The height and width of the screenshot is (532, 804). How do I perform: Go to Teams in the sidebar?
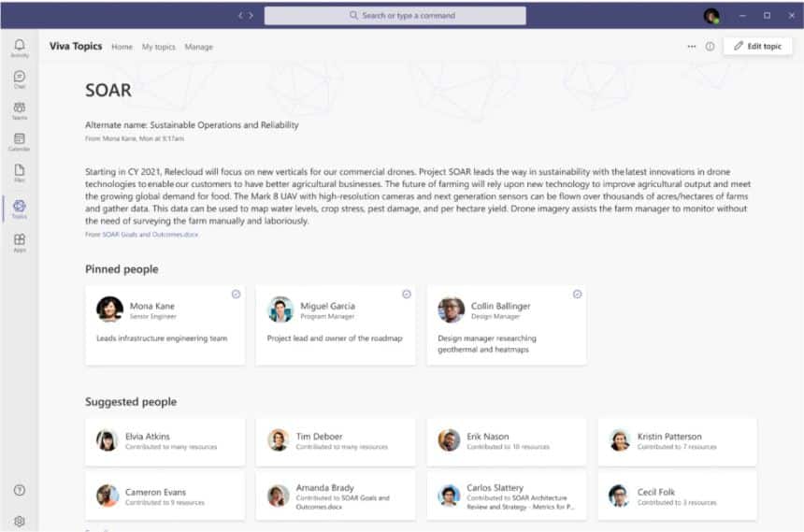(x=20, y=110)
